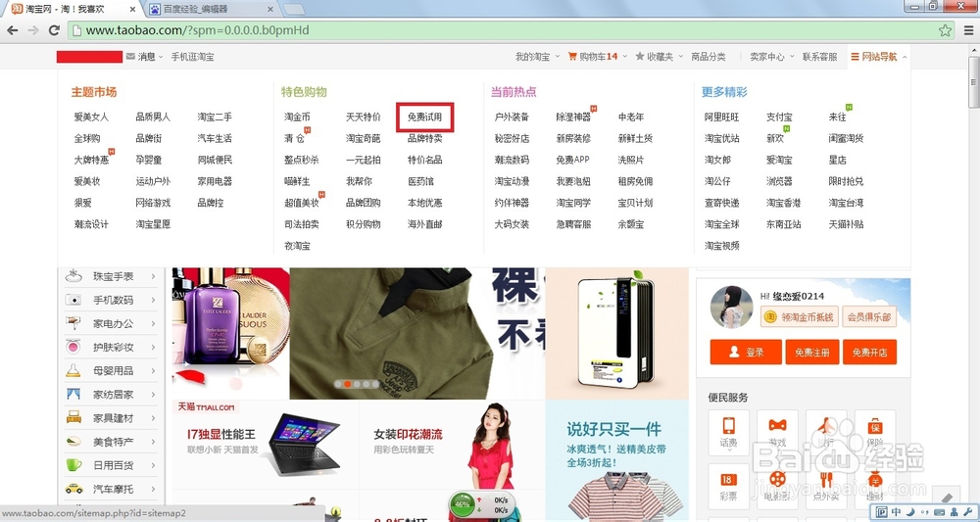Click the 家电办公 category icon

point(73,323)
